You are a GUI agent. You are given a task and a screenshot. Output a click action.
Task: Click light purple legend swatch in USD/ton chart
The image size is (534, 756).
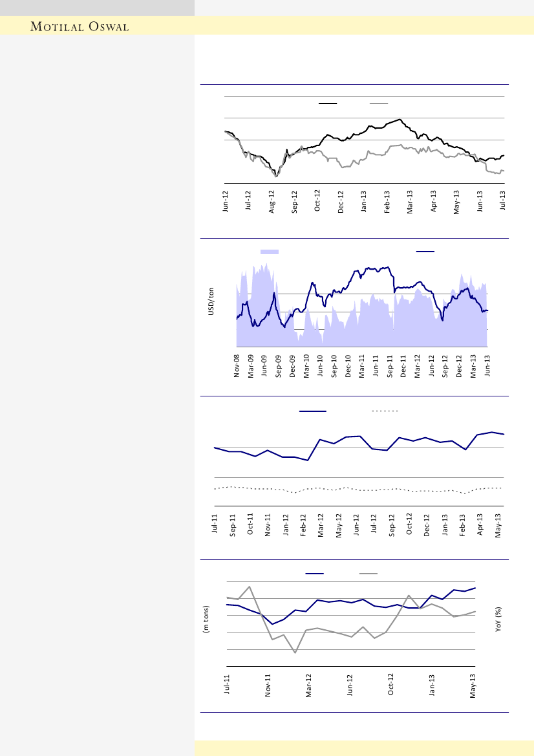coord(270,251)
